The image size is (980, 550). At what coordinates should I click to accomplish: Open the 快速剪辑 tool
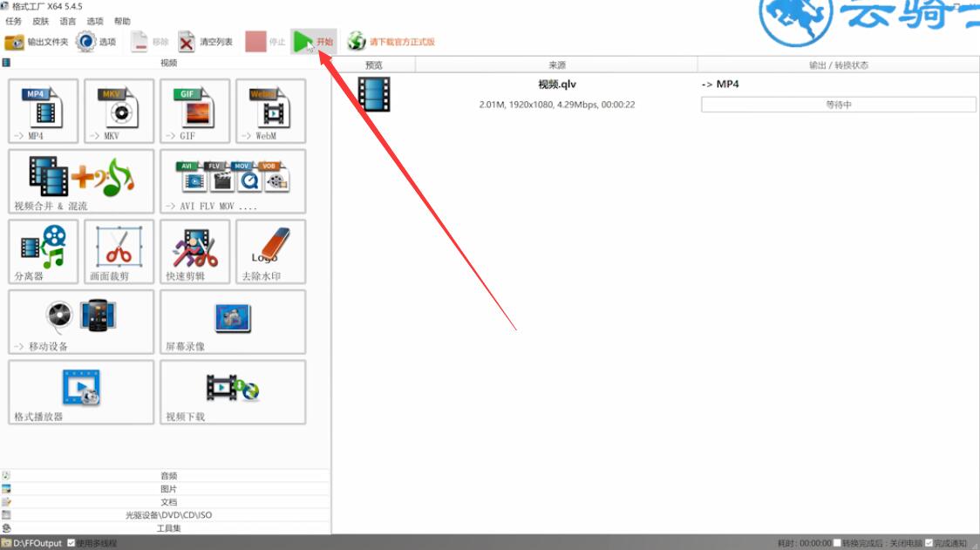click(195, 251)
